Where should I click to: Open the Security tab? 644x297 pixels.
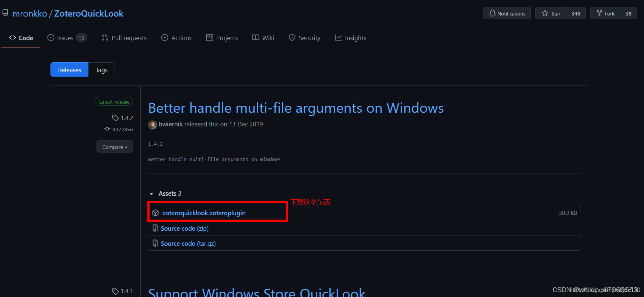pos(305,38)
